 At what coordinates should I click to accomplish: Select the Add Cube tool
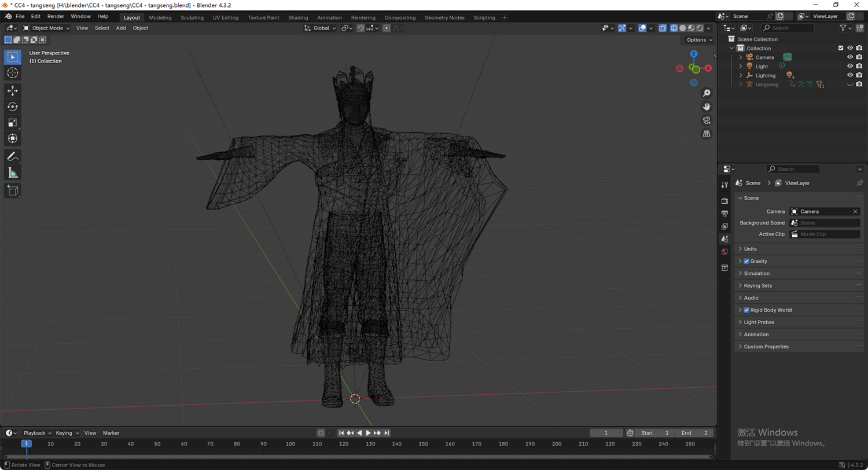coord(12,190)
